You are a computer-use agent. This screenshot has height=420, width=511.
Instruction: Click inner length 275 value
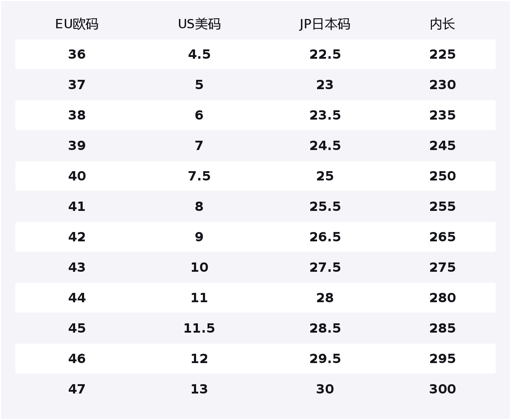[442, 267]
